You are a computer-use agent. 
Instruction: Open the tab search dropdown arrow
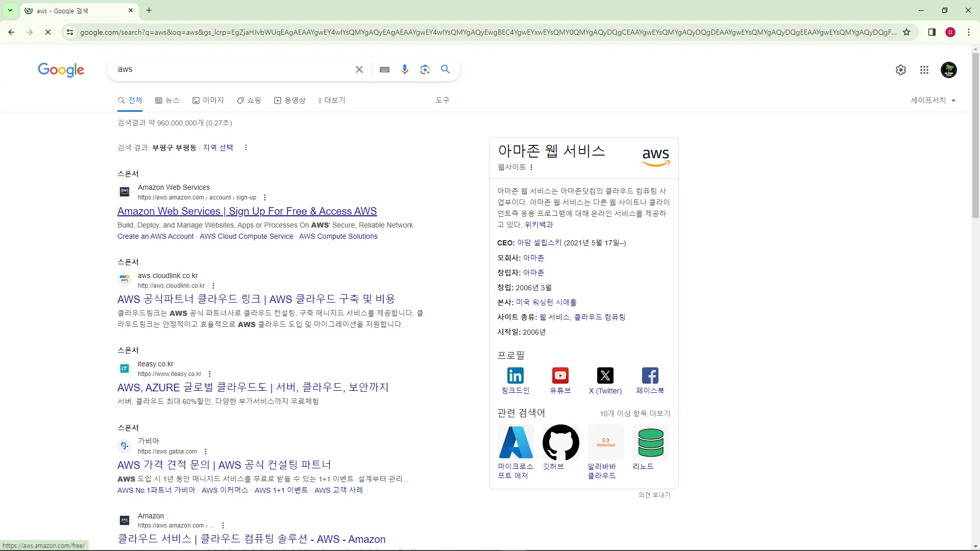pos(10,10)
